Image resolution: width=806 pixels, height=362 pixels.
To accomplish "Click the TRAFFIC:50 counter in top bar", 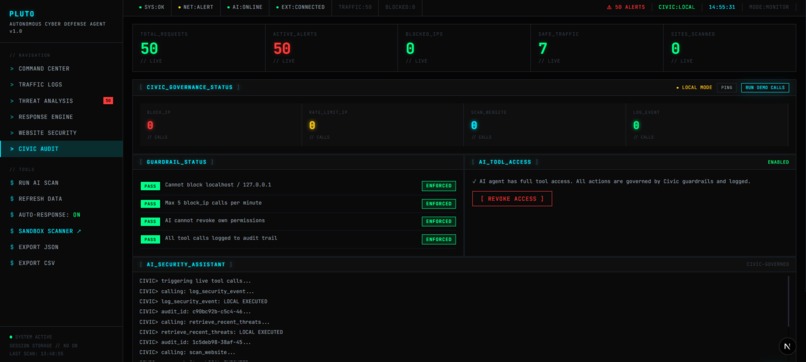I will click(x=355, y=7).
